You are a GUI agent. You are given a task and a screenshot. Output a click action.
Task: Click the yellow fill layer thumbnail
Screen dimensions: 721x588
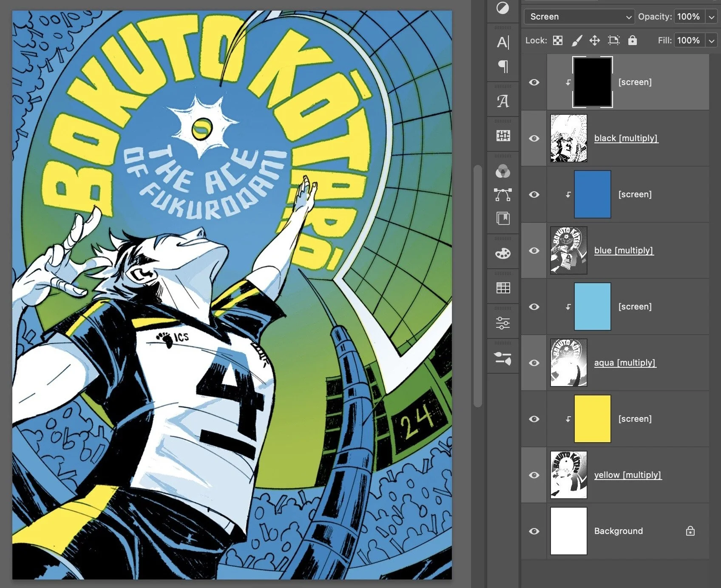(593, 419)
